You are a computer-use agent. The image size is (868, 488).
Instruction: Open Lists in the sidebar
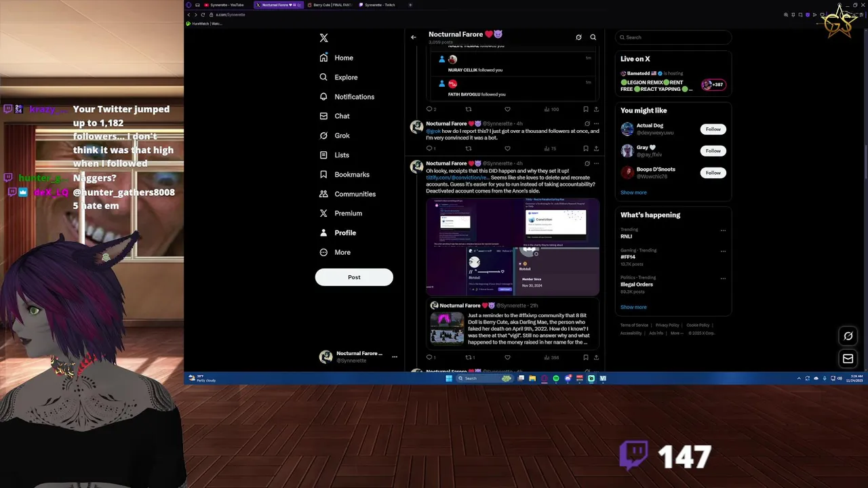334,155
